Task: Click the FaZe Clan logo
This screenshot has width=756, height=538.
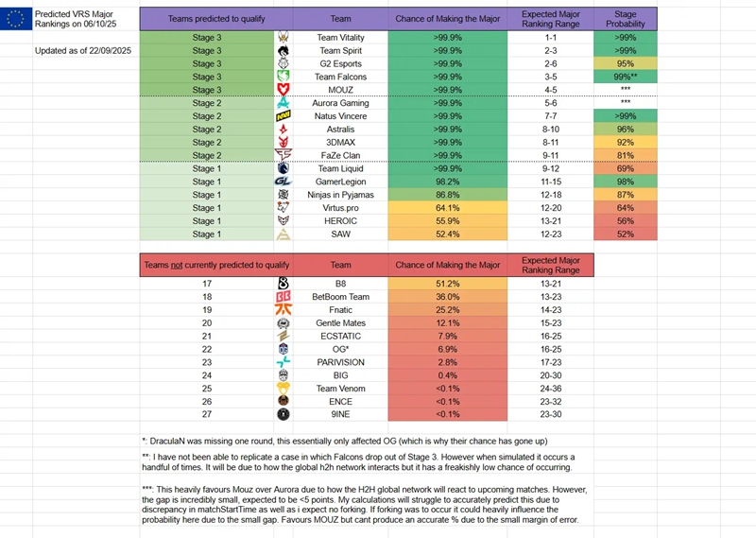Action: coord(283,155)
